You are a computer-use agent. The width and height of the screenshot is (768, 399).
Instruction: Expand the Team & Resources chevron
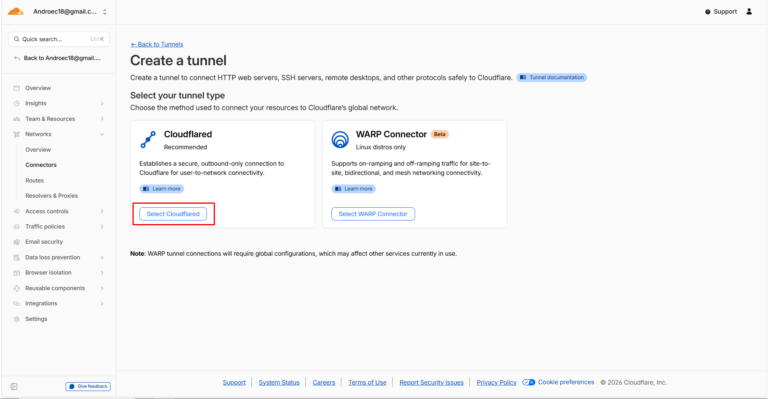[x=102, y=119]
